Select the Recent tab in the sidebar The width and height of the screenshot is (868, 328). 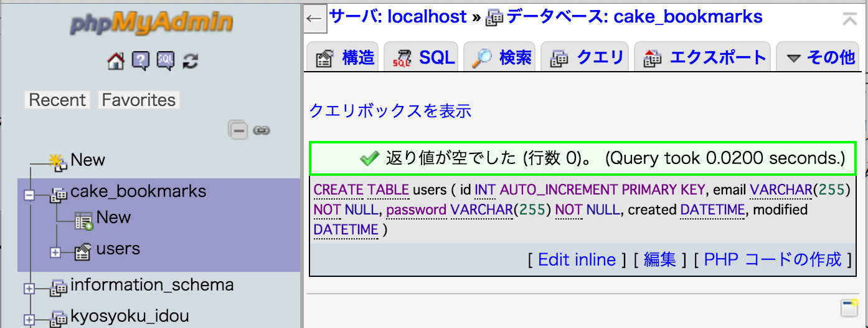57,100
